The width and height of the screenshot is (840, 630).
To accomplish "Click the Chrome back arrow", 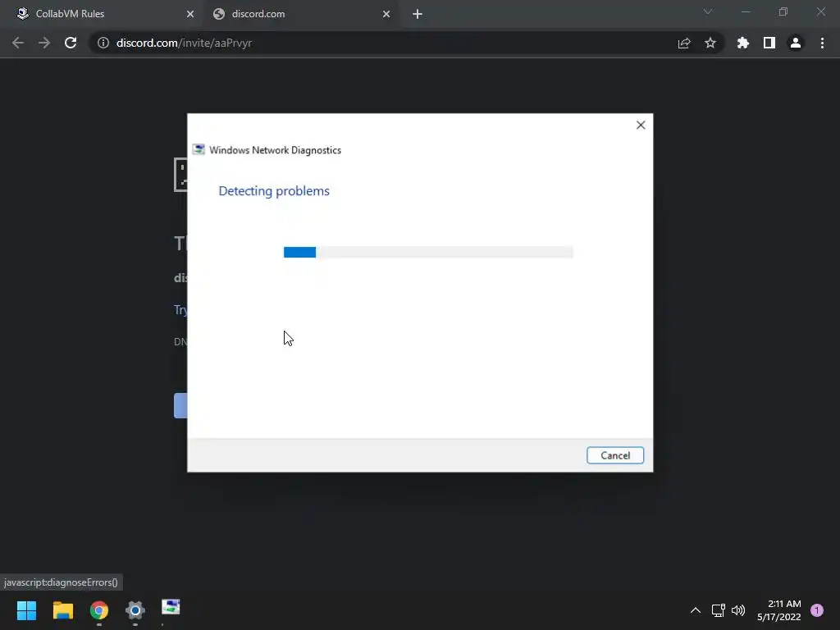I will (18, 43).
